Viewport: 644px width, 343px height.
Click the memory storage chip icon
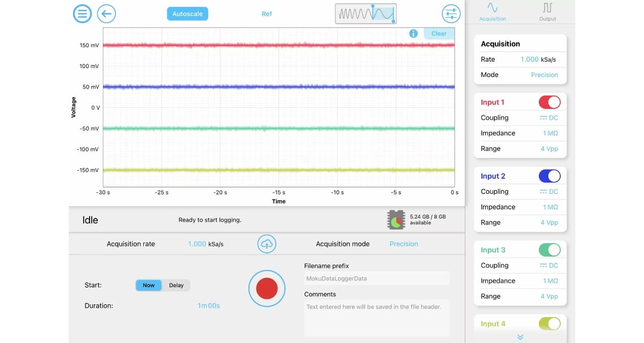396,220
